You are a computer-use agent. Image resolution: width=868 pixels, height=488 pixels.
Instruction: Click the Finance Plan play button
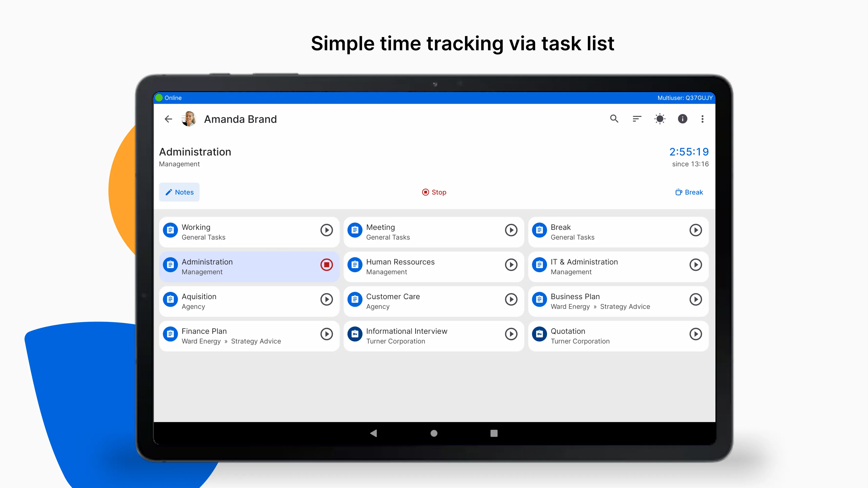pos(327,334)
